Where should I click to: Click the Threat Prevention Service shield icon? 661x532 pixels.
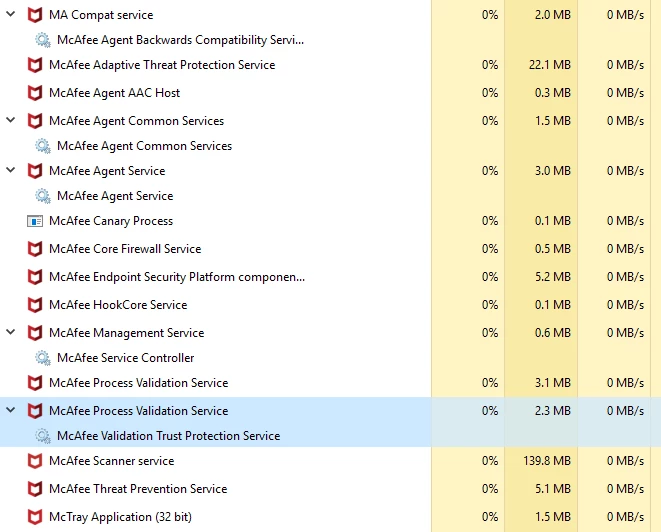pyautogui.click(x=35, y=489)
